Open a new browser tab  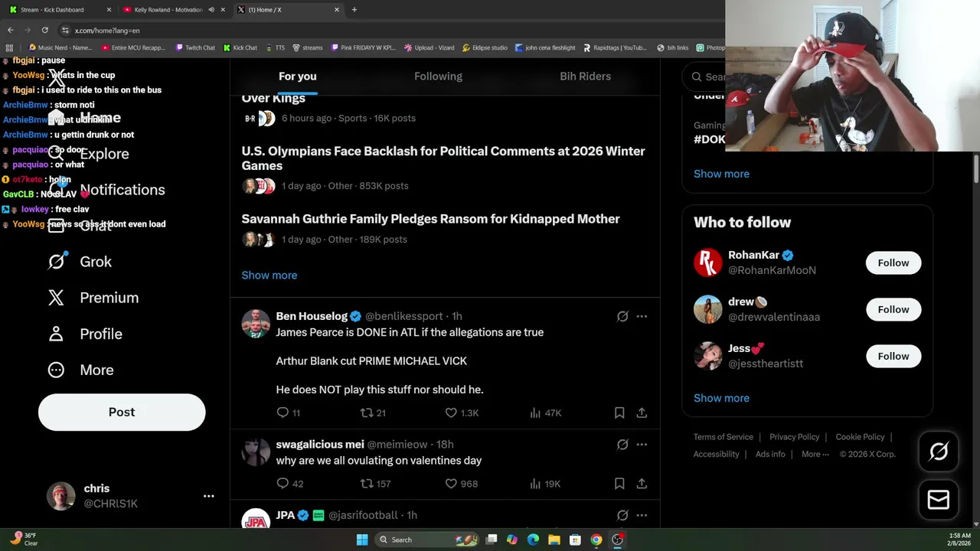(354, 10)
